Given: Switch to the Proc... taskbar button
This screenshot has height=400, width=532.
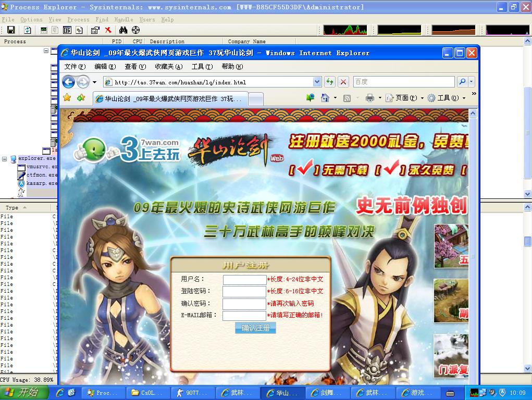Looking at the screenshot, I should 104,393.
